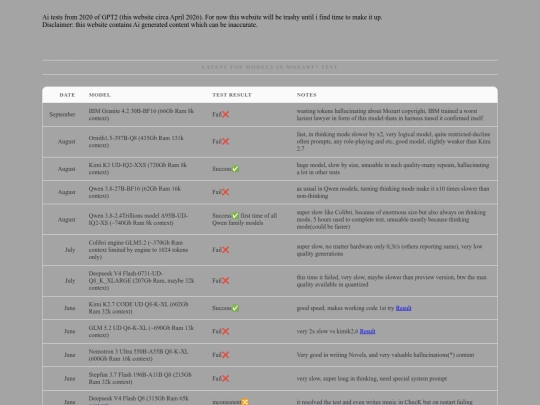
Task: Select the Deepseek V4 Flash-0731 model cell
Action: [141, 281]
